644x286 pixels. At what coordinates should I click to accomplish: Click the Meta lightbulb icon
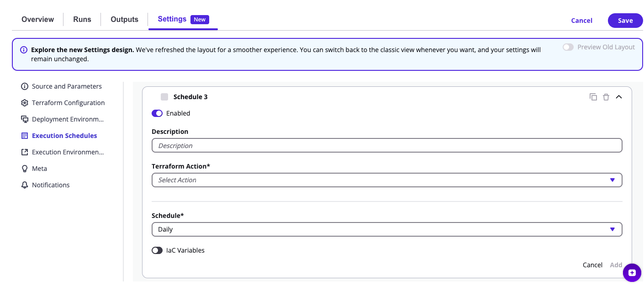coord(25,169)
